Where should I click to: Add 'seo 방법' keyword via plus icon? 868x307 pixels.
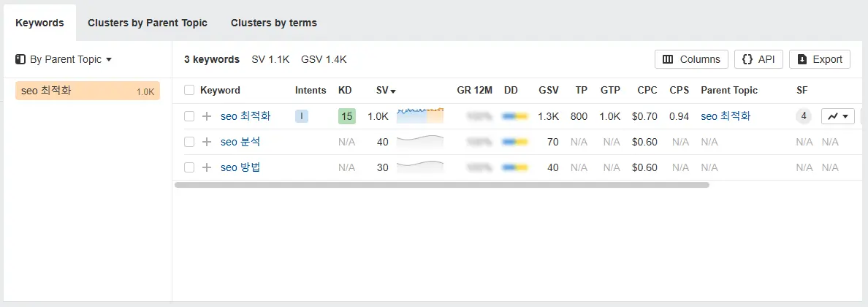pyautogui.click(x=207, y=167)
